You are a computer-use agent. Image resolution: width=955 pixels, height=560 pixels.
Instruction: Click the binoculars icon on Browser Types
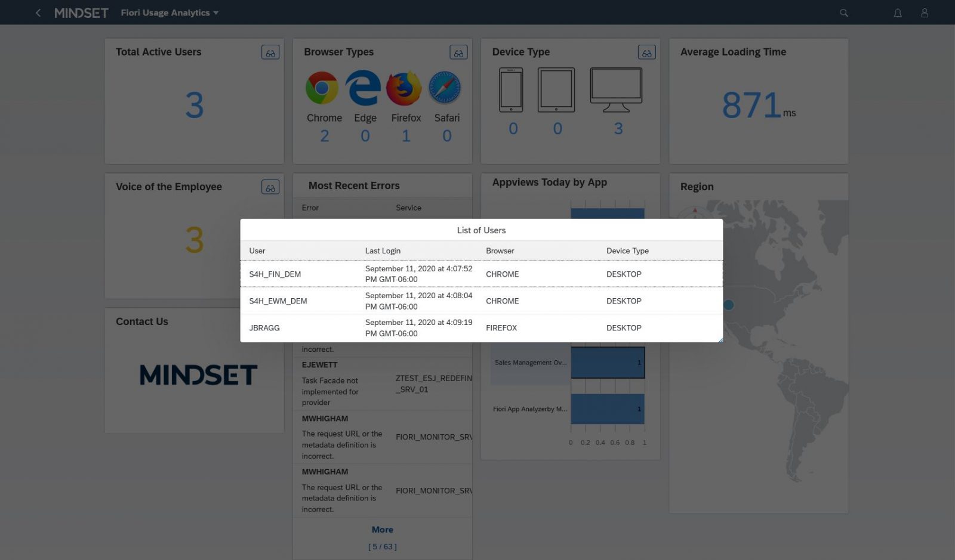point(458,52)
